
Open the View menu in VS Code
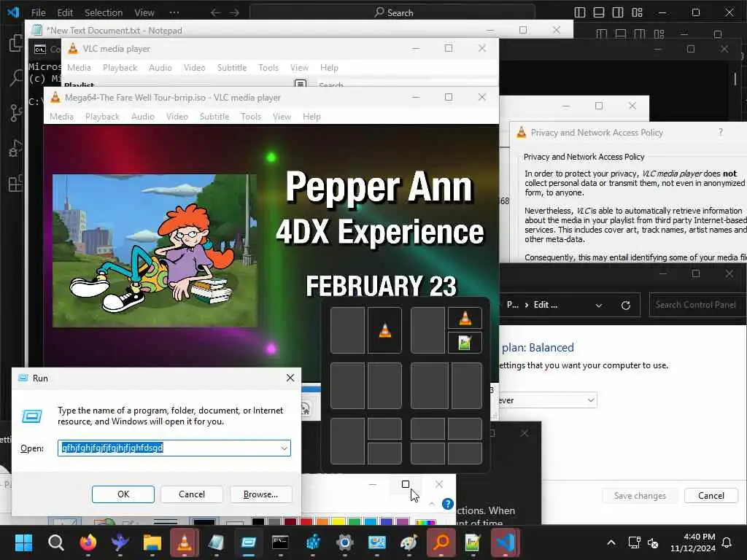(x=144, y=13)
